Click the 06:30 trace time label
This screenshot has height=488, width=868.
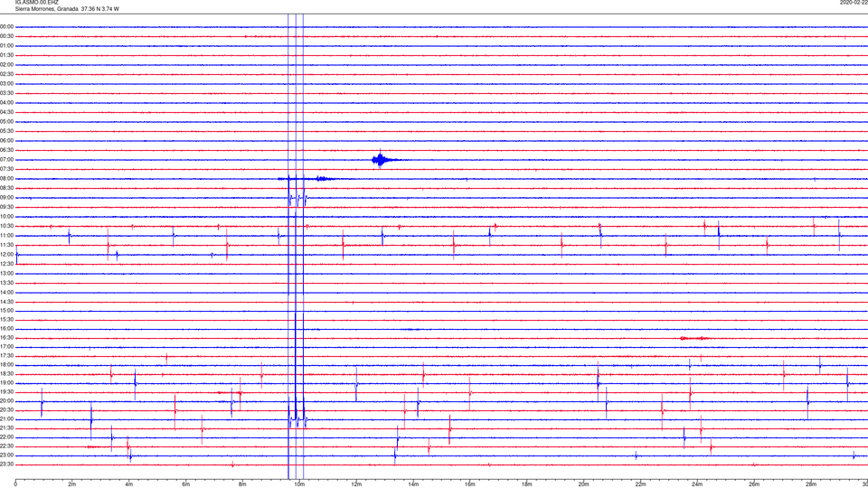click(x=6, y=150)
